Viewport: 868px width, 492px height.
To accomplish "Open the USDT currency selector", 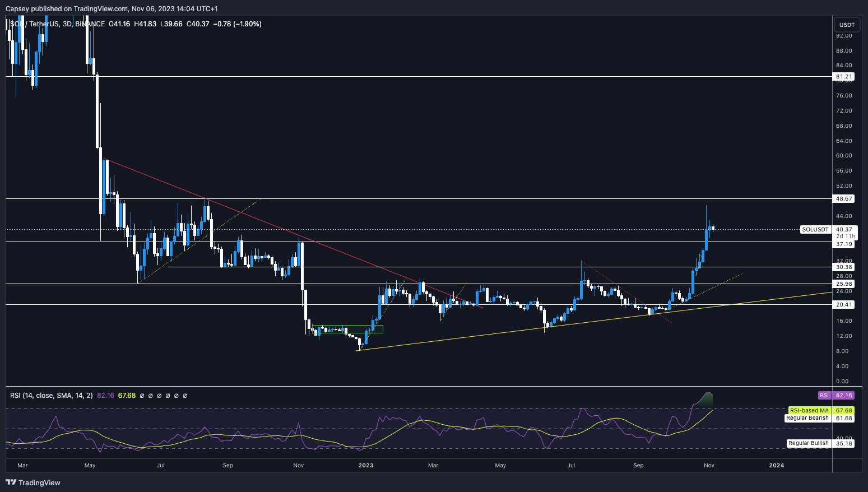I will [x=847, y=25].
